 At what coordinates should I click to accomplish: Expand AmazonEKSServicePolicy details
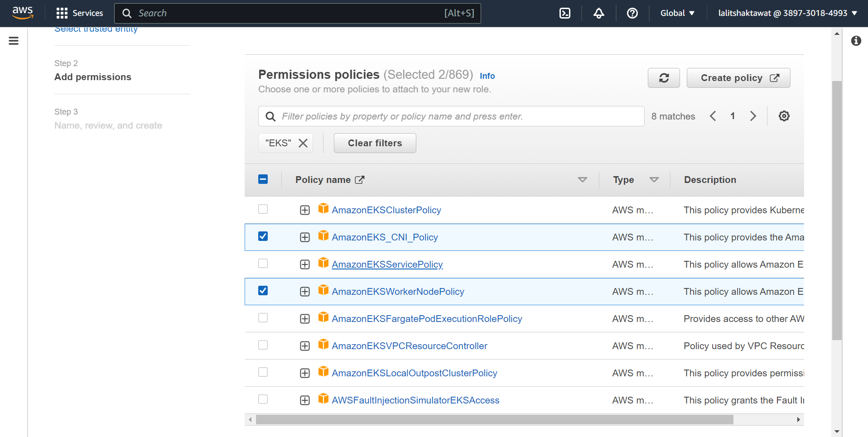click(305, 264)
